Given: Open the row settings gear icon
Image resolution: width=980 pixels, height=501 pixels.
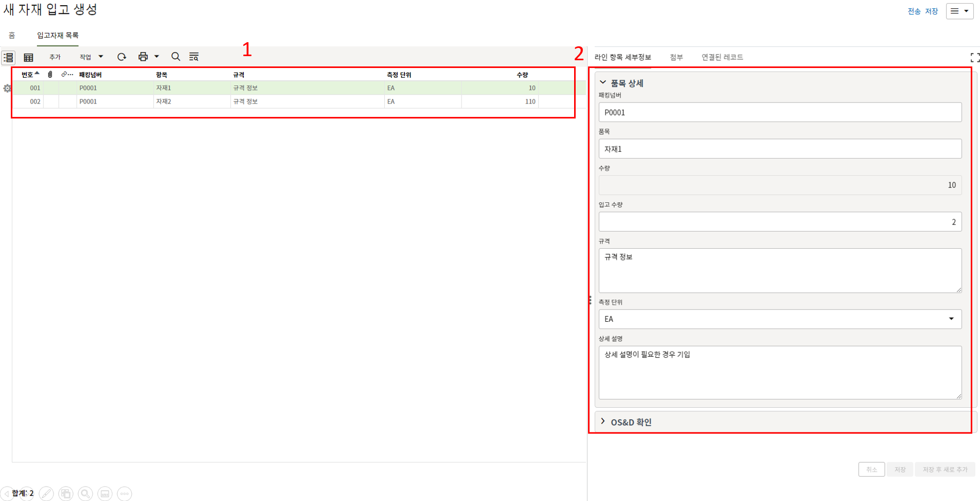Looking at the screenshot, I should (x=7, y=89).
